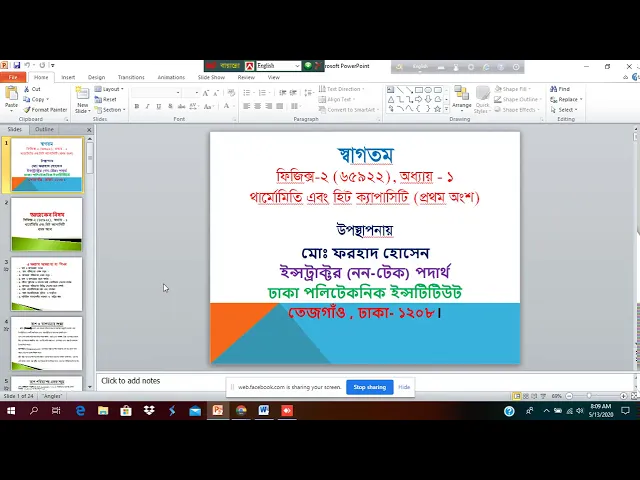Switch to the Transitions ribbon tab

(131, 77)
